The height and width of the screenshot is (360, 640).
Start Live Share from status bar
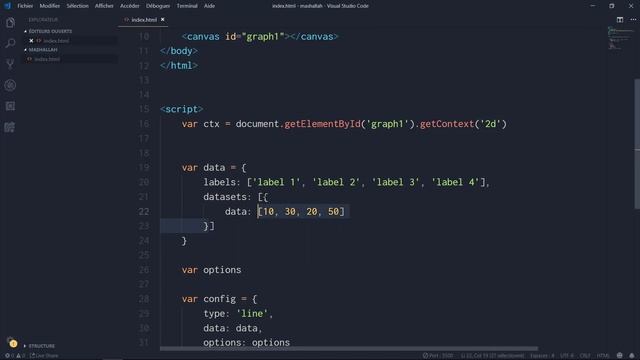click(x=44, y=356)
